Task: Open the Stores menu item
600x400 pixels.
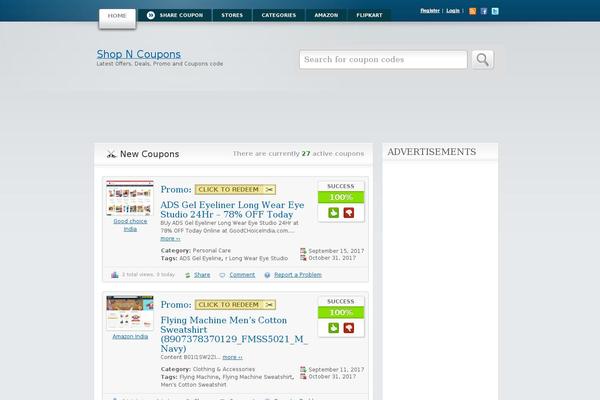Action: pos(232,15)
